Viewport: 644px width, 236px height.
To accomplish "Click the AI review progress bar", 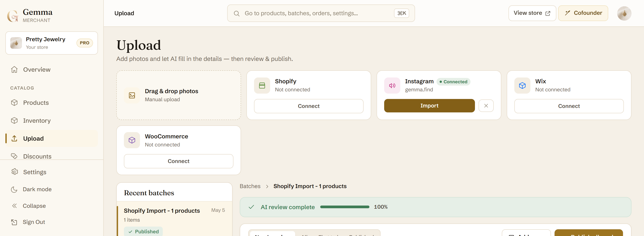I will tap(345, 207).
